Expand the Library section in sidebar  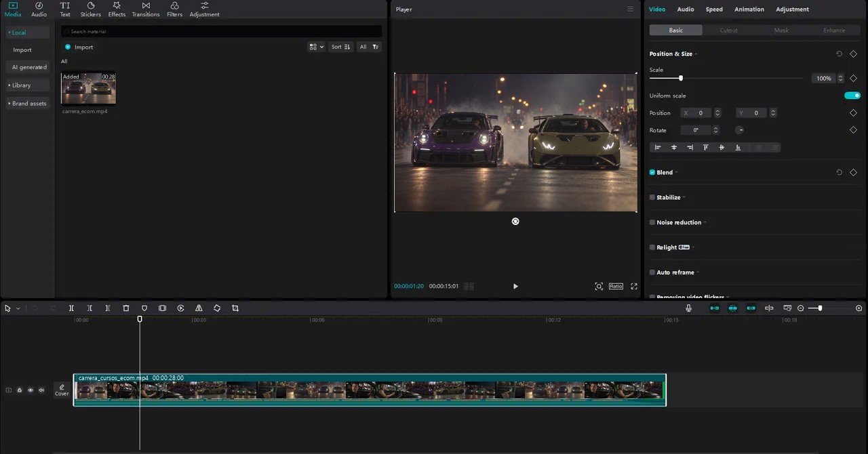tap(28, 85)
